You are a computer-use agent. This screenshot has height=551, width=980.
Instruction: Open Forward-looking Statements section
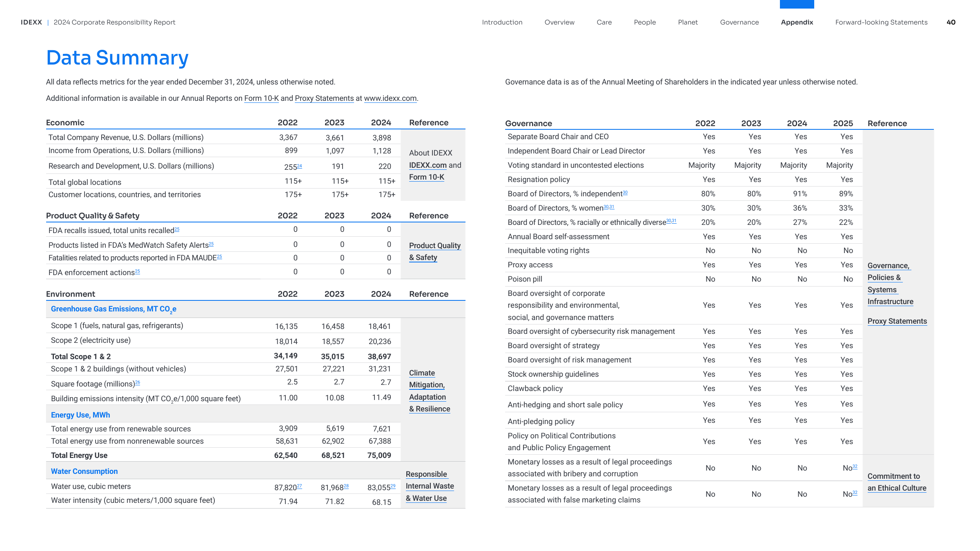[x=881, y=22]
